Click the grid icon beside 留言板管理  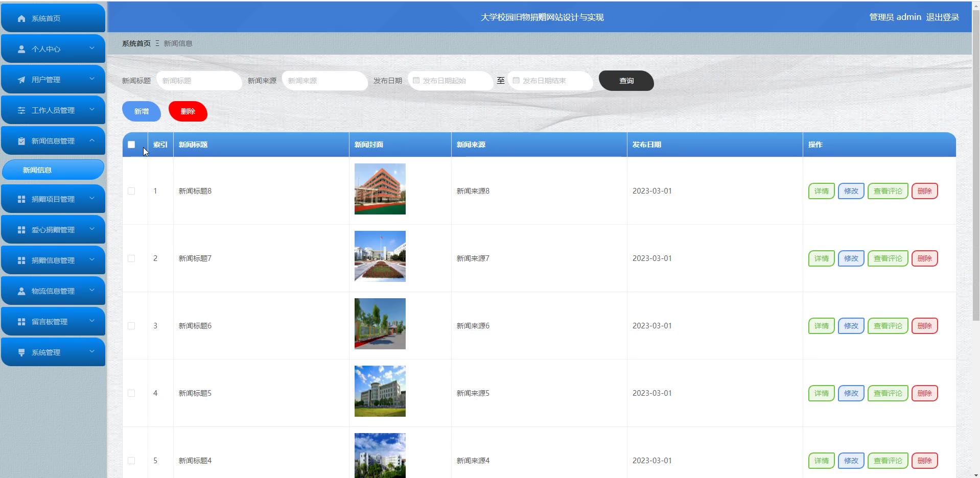pos(21,322)
